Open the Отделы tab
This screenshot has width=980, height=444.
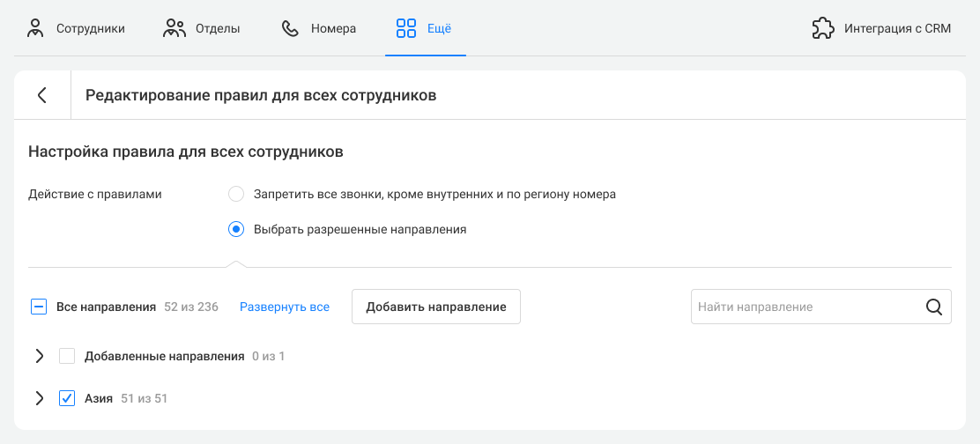pyautogui.click(x=202, y=29)
